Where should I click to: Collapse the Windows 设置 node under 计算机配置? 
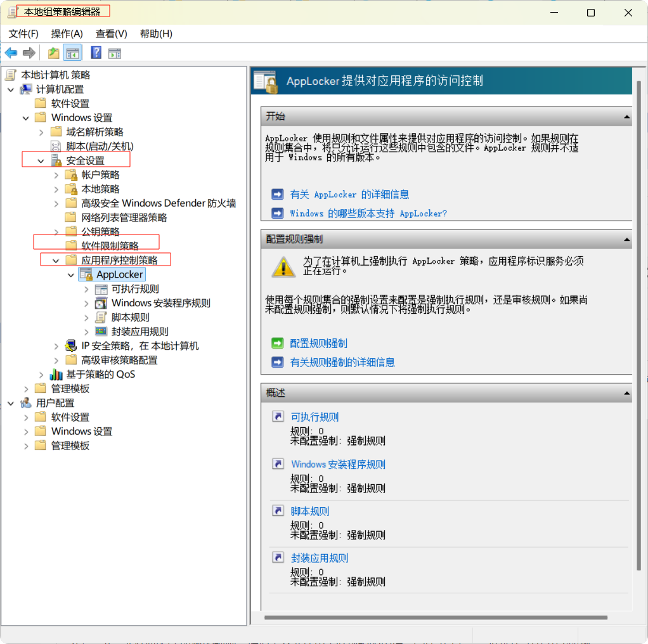pyautogui.click(x=26, y=118)
